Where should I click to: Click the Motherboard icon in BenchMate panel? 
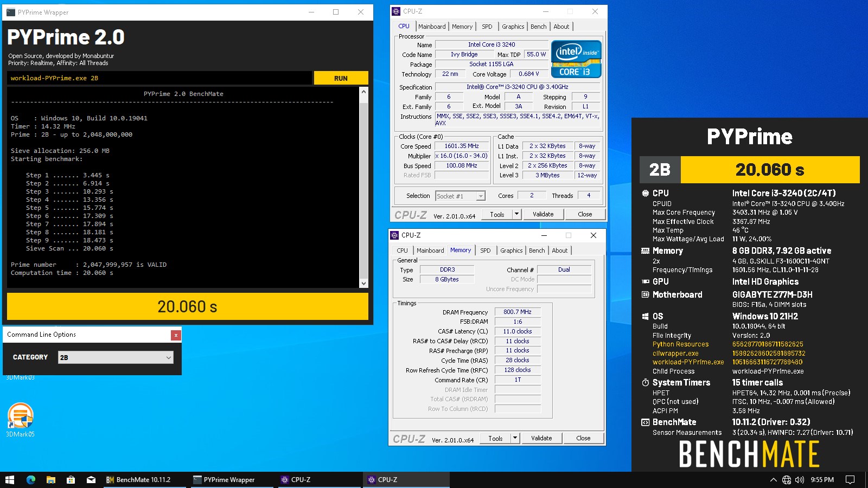click(645, 294)
